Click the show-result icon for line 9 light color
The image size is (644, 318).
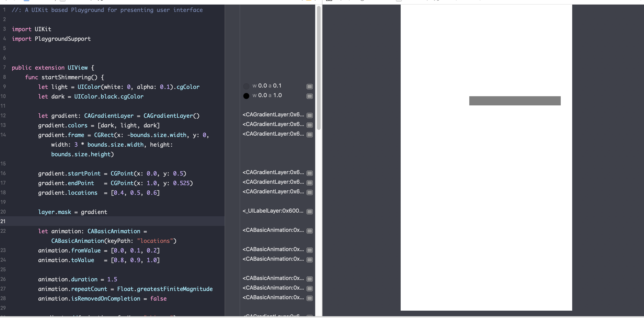(x=309, y=87)
